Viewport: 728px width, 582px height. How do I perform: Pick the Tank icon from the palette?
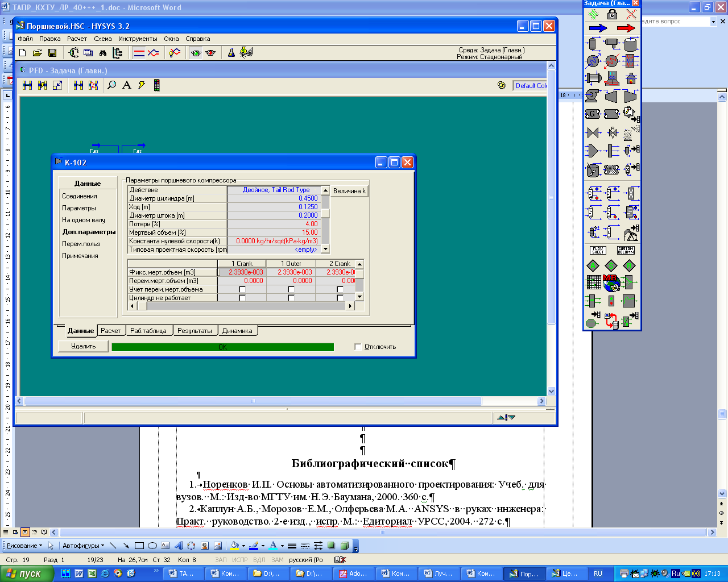point(631,44)
